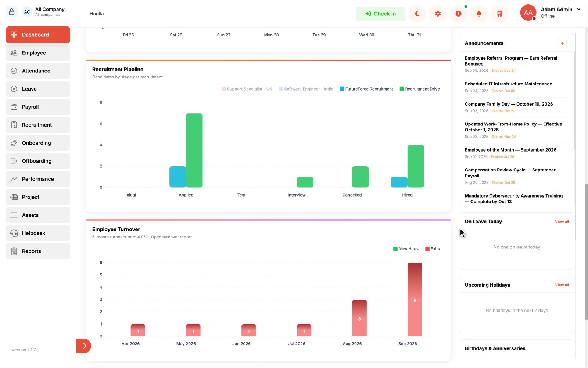Click the green Hired bar in pipeline chart
The width and height of the screenshot is (588, 368).
tap(416, 166)
